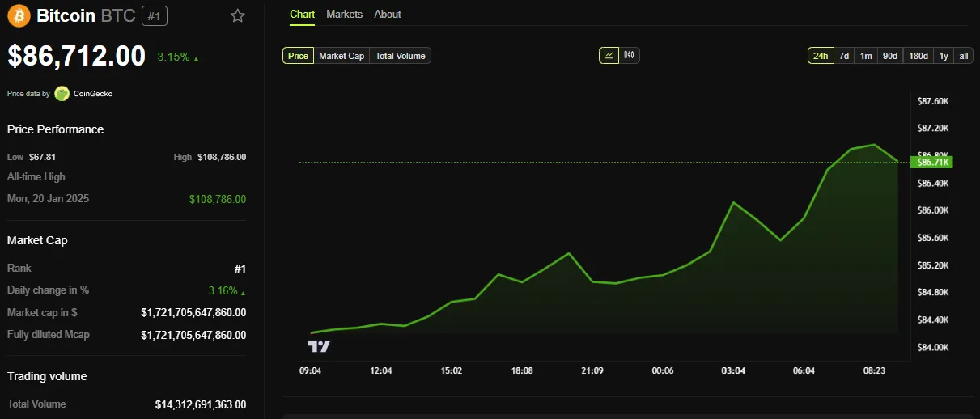Image resolution: width=980 pixels, height=419 pixels.
Task: Click the Fully diluted Mcap value
Action: [193, 335]
